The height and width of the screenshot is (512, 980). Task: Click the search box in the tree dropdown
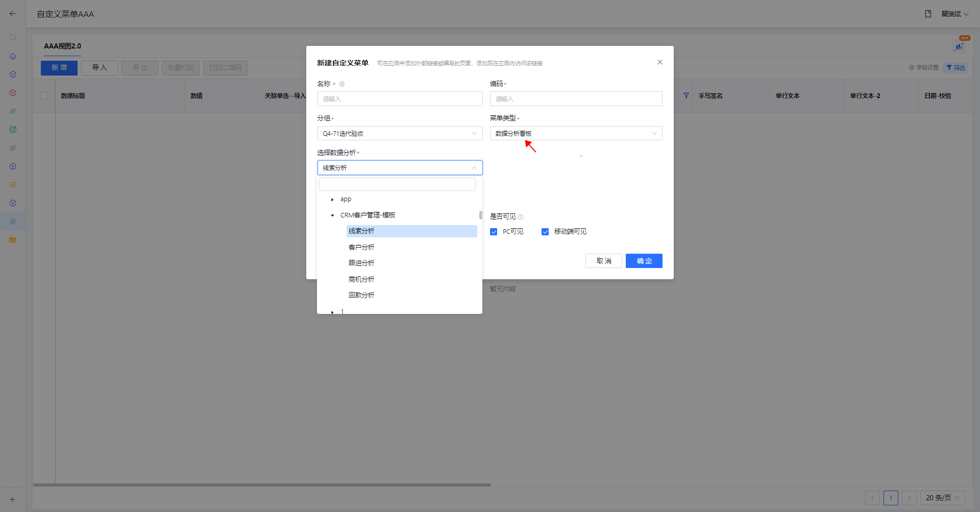(x=397, y=184)
